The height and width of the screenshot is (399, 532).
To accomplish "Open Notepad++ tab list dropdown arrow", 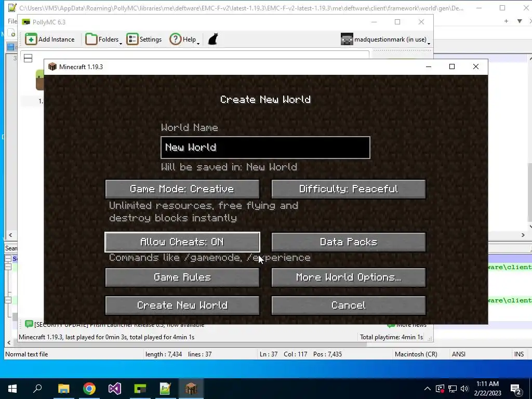I will click(520, 21).
